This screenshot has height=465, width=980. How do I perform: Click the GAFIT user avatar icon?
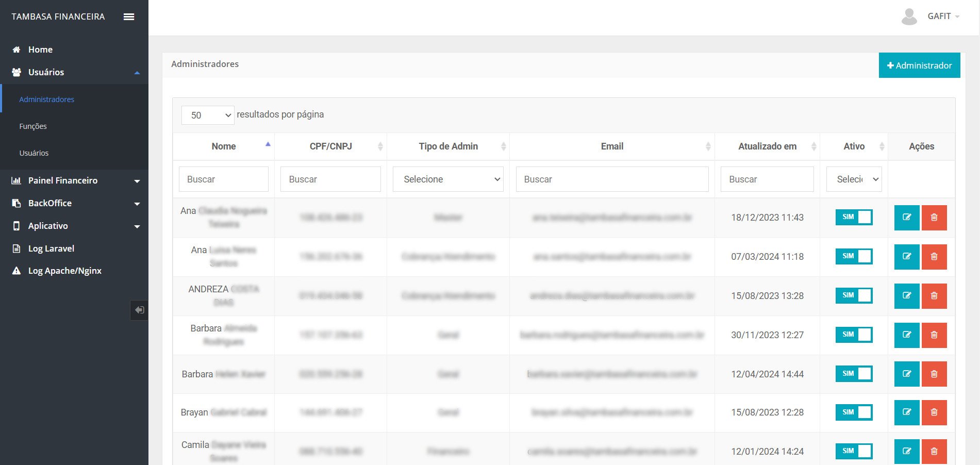[909, 16]
